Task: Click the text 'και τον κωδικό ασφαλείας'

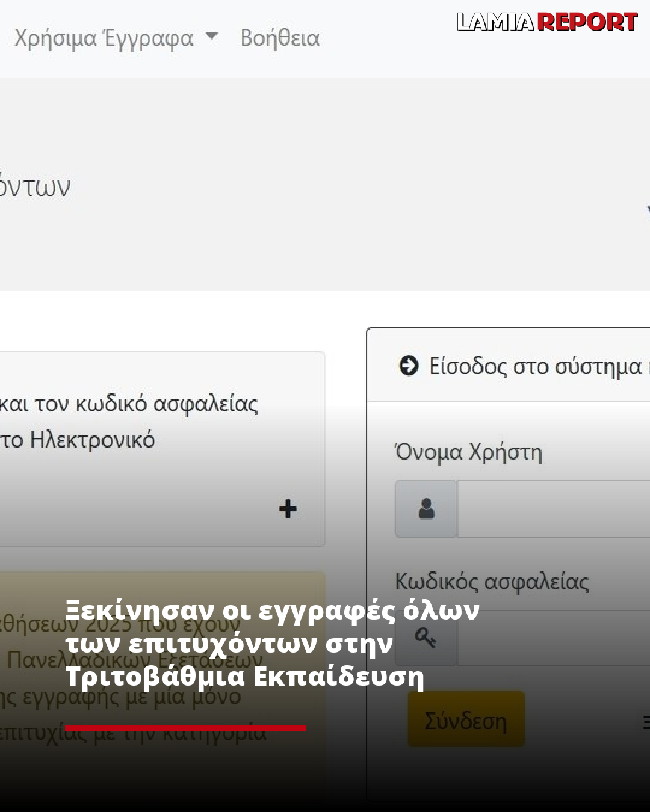Action: click(129, 404)
